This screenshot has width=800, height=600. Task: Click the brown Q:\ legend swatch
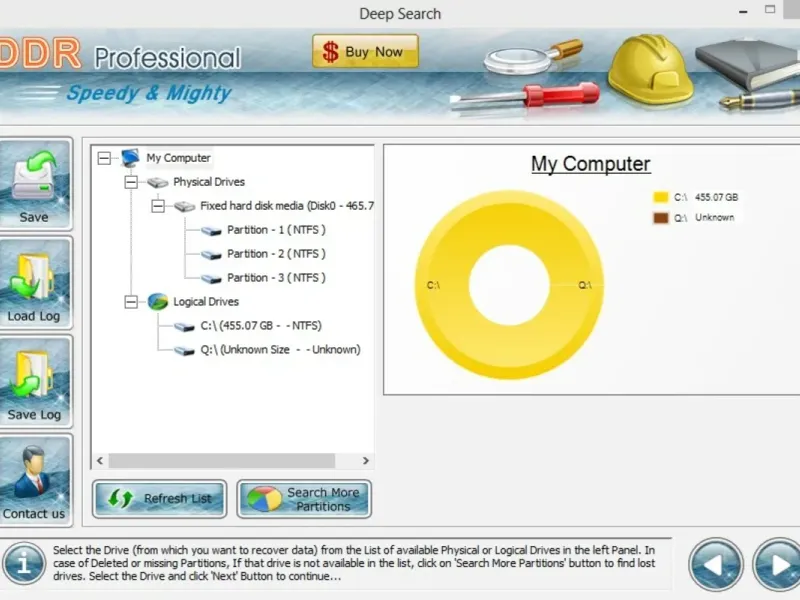point(661,218)
